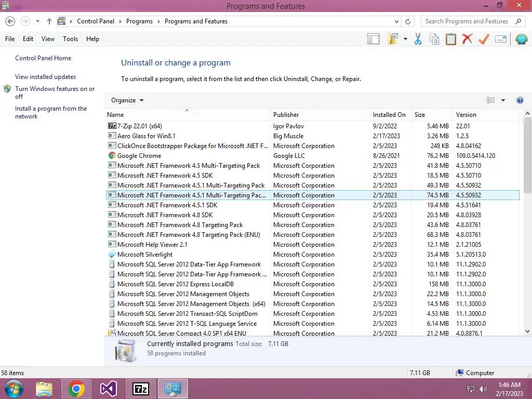The height and width of the screenshot is (399, 532).
Task: Click the change view icon
Action: coord(490,100)
